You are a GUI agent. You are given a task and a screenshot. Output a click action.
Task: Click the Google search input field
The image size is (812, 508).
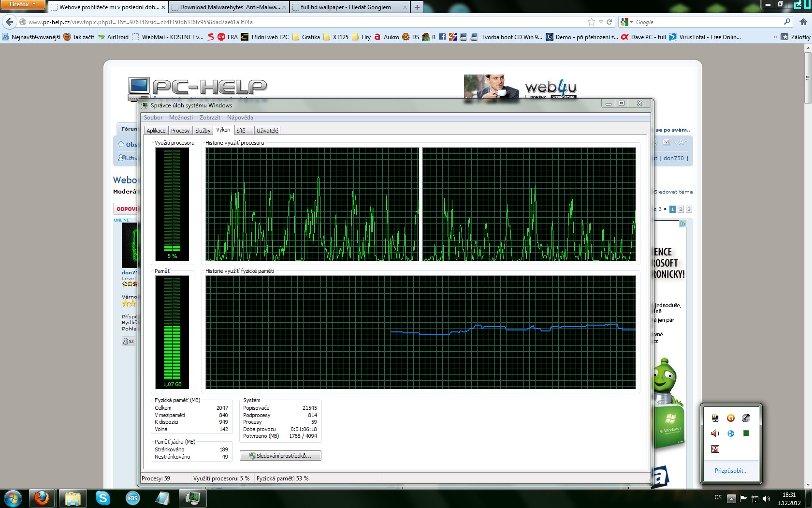[706, 22]
